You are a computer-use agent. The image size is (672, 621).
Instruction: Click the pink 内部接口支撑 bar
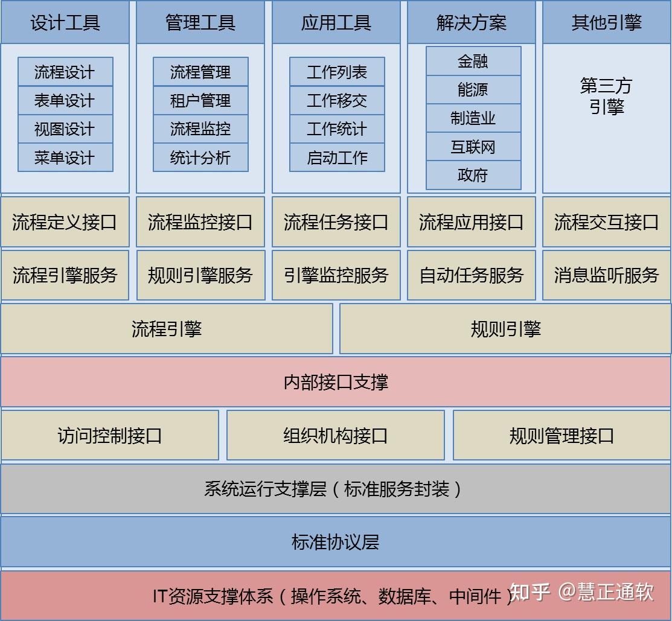[x=336, y=382]
